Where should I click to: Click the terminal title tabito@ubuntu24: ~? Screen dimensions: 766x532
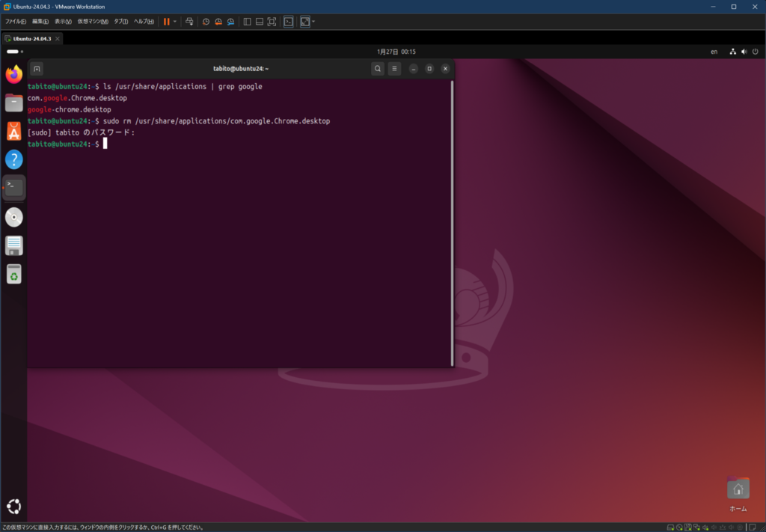point(241,69)
